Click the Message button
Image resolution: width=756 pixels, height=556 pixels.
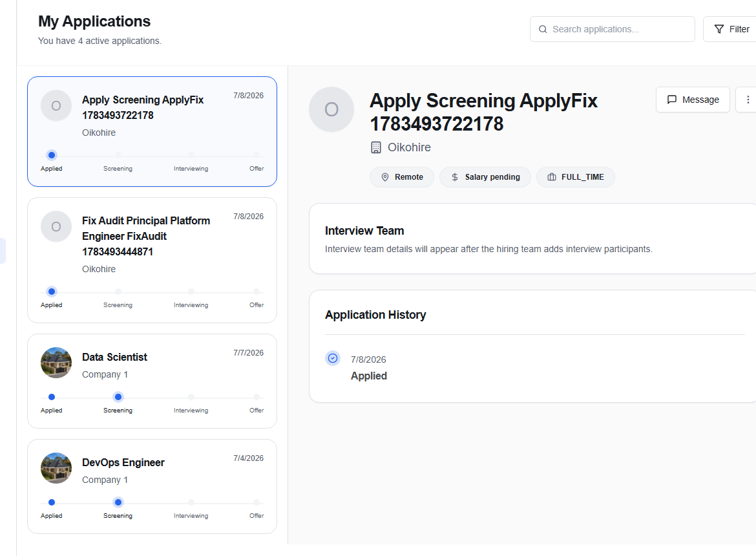pyautogui.click(x=693, y=100)
